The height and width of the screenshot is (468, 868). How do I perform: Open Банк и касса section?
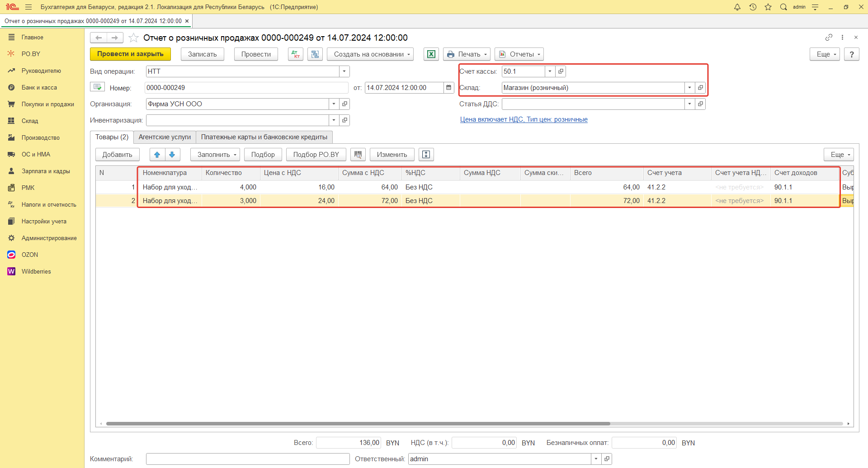[39, 87]
